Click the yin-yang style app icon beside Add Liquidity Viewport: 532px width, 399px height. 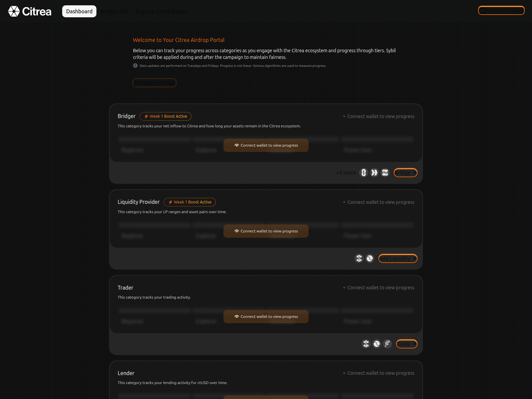[x=370, y=258]
